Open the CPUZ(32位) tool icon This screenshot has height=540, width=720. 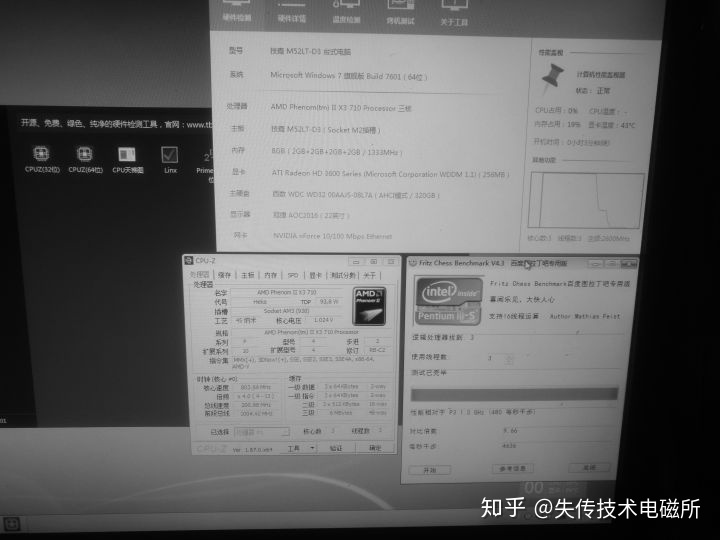(41, 159)
